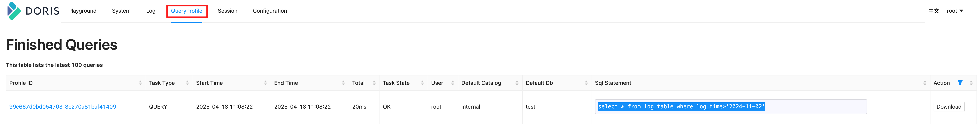Open the Configuration tab
This screenshot has height=124, width=980.
pyautogui.click(x=270, y=11)
